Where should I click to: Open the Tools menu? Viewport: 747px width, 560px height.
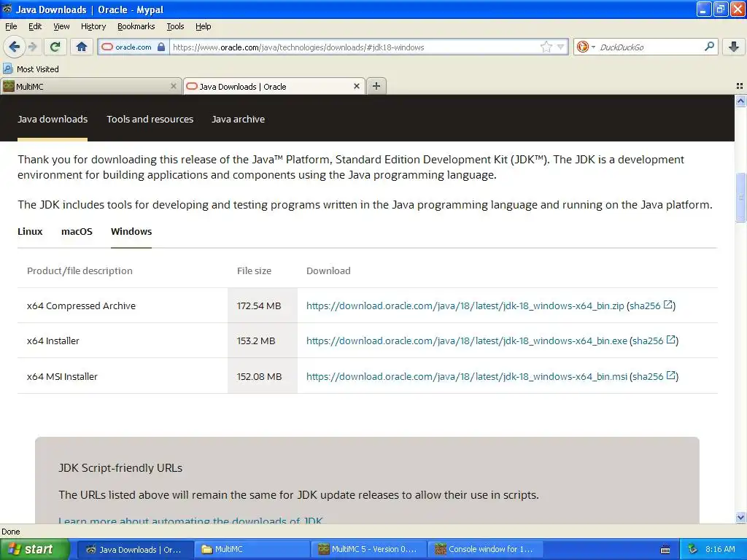[x=175, y=26]
